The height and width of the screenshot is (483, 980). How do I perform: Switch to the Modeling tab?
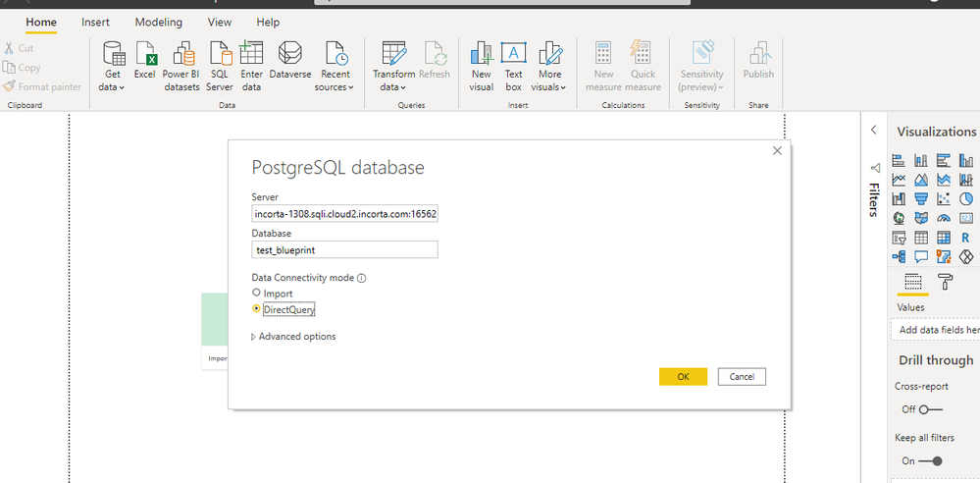tap(158, 22)
